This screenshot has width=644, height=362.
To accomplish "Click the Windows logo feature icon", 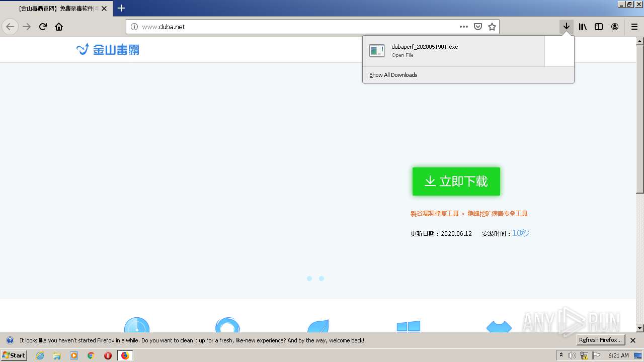I will [x=409, y=327].
